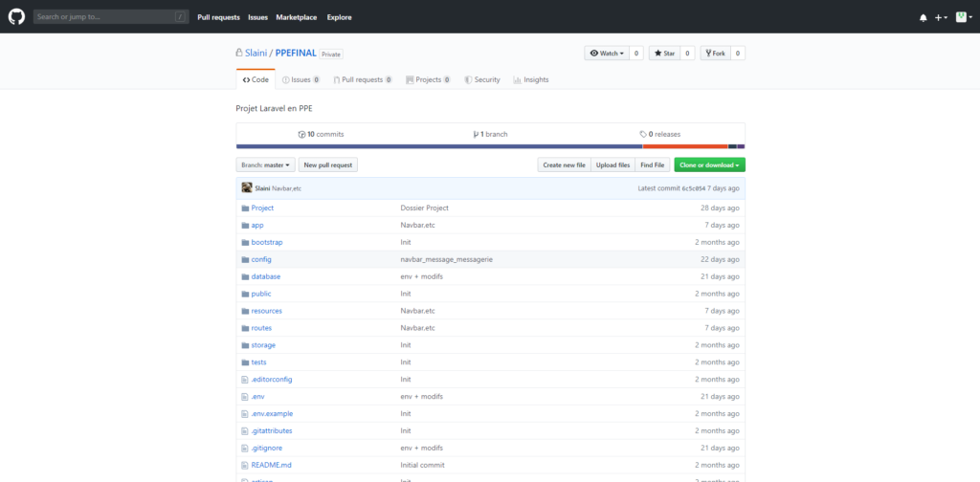Switch to the repository Pull requests tab
The width and height of the screenshot is (980, 482).
pyautogui.click(x=363, y=80)
